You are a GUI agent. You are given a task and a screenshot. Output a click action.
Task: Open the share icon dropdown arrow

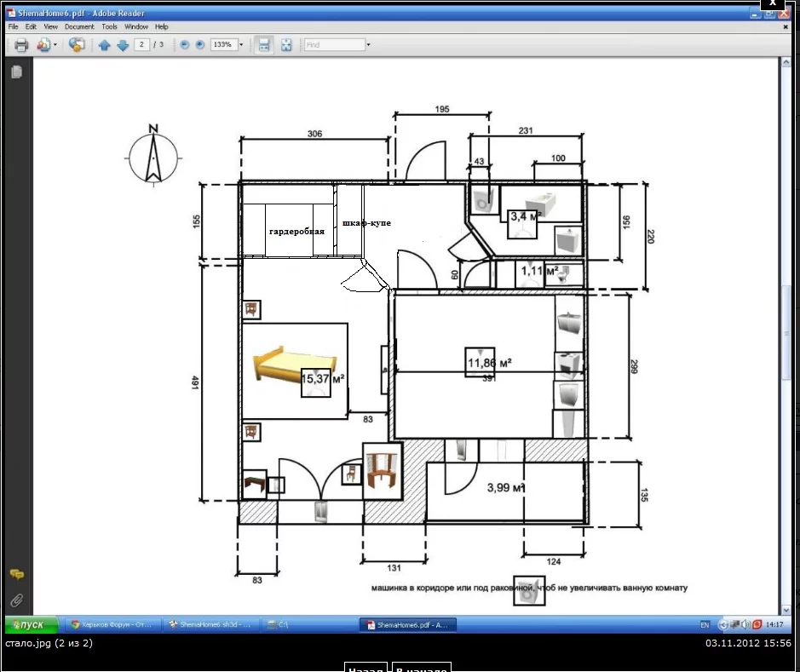55,45
